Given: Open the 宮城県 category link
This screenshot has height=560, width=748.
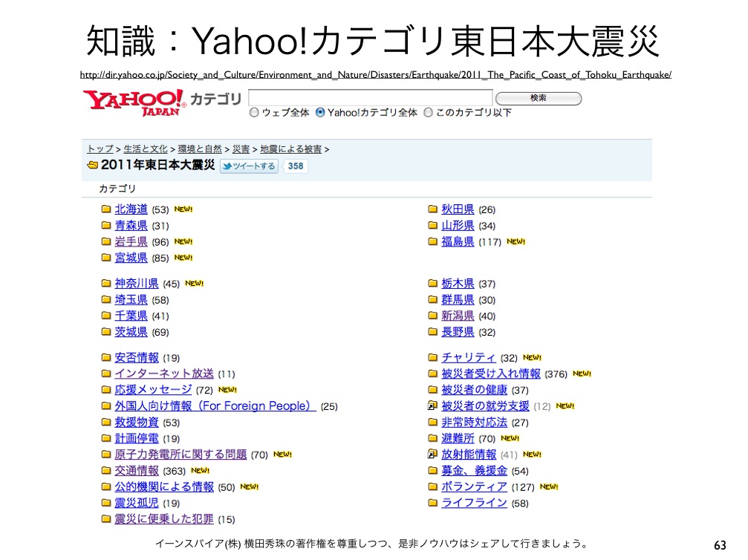Looking at the screenshot, I should [131, 258].
